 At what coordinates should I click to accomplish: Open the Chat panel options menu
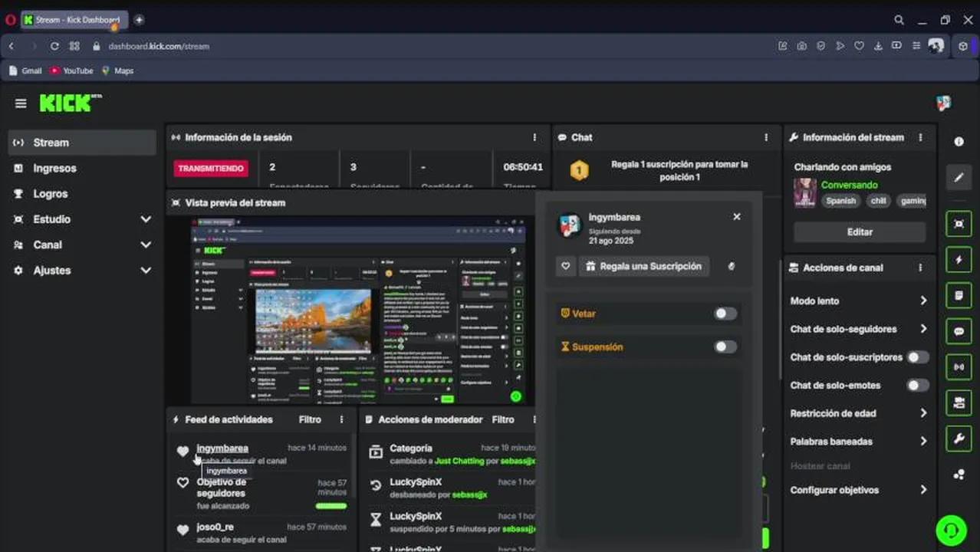pos(765,137)
